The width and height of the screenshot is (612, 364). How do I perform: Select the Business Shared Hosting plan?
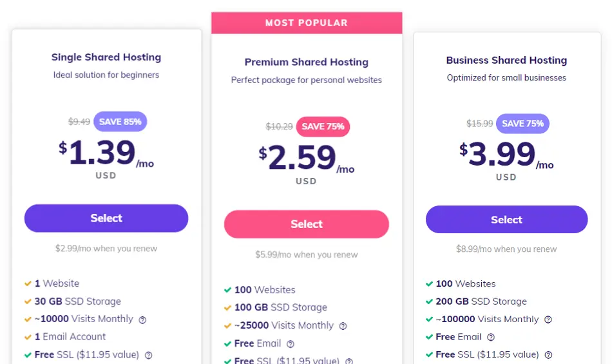point(506,220)
